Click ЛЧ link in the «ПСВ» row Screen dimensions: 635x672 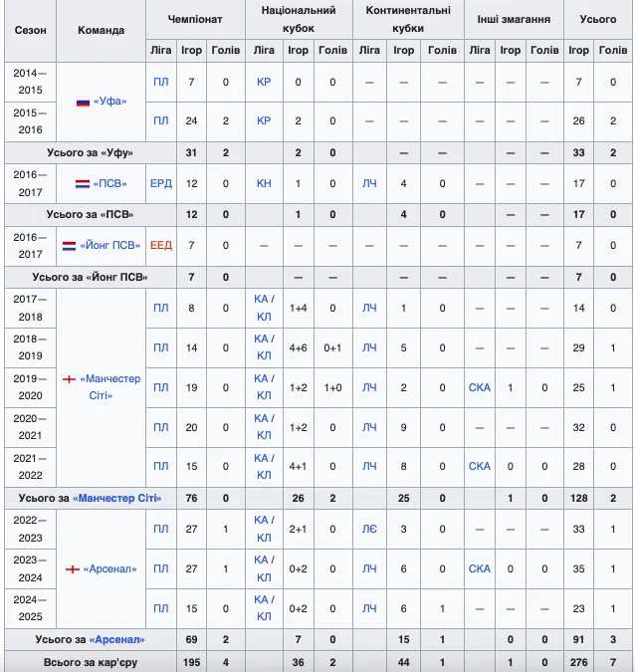(368, 184)
